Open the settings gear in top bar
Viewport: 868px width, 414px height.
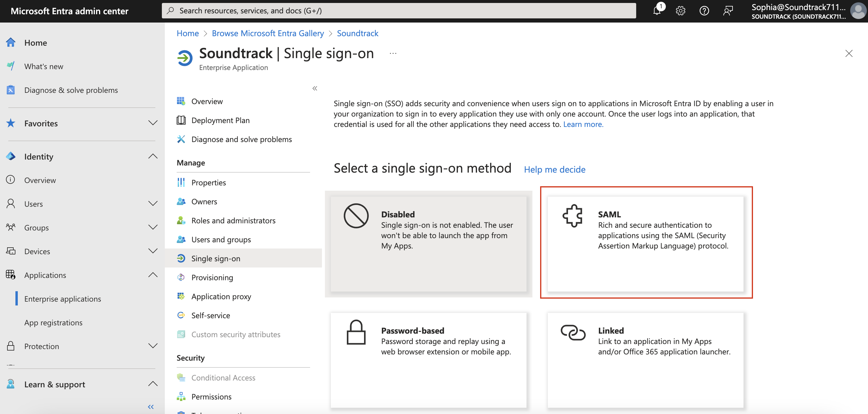(x=680, y=11)
